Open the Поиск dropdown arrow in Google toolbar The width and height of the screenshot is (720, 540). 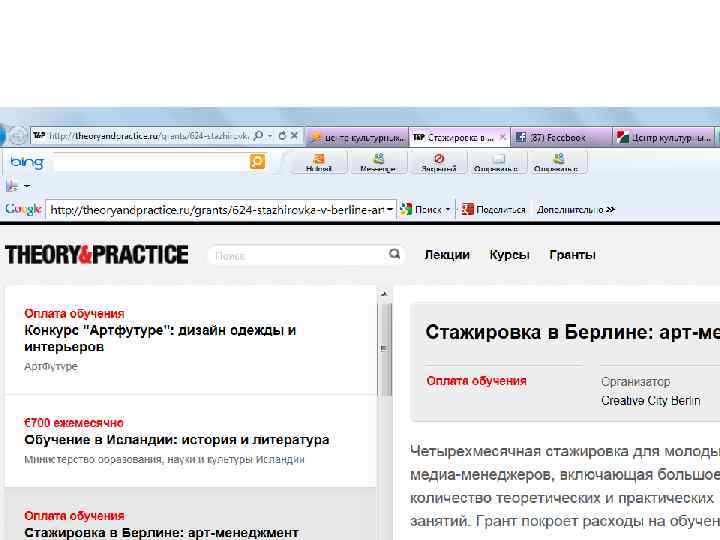click(x=448, y=210)
